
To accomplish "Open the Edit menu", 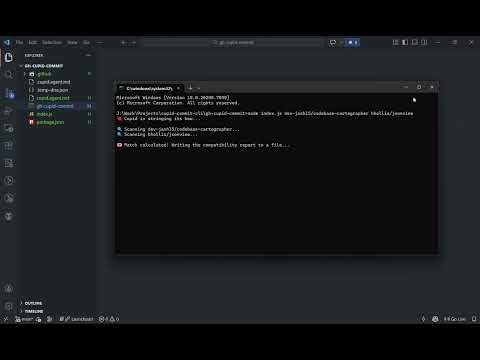I will [x=32, y=42].
